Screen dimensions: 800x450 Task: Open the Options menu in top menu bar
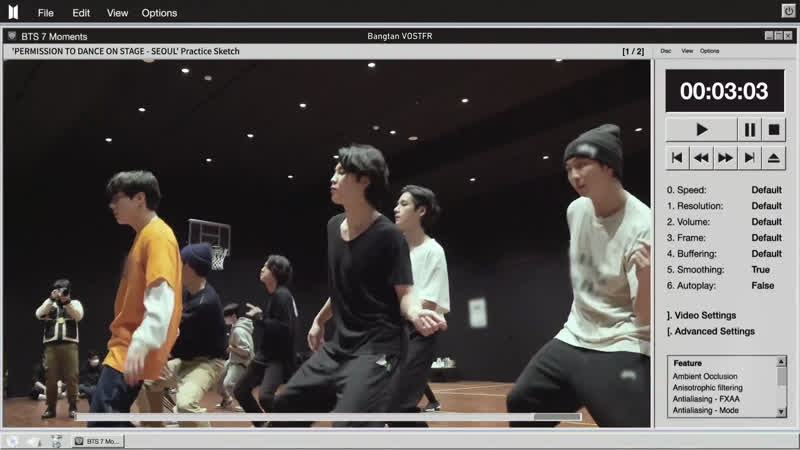click(159, 13)
